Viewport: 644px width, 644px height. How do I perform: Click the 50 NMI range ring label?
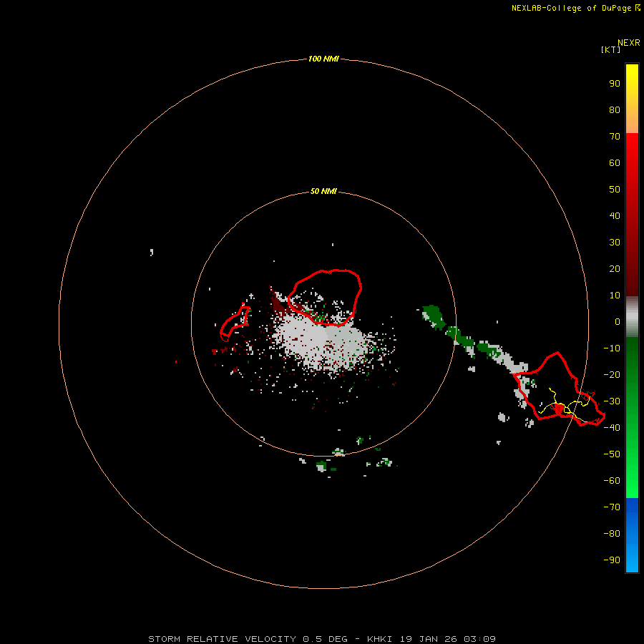tap(323, 191)
